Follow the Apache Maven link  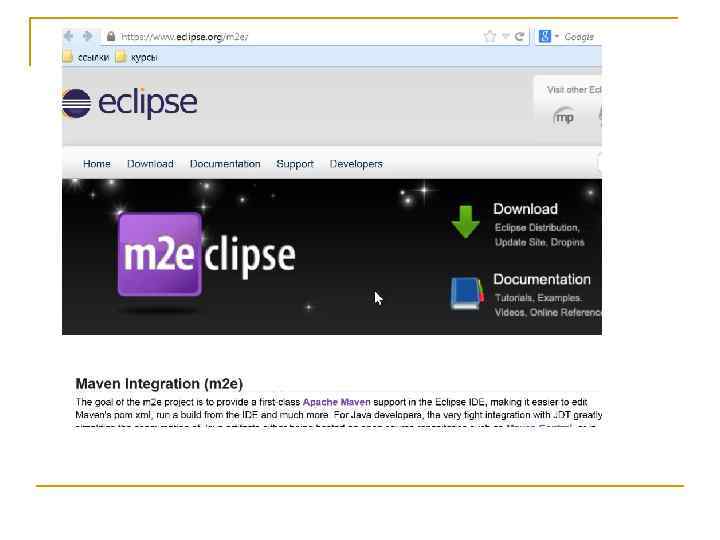[337, 402]
